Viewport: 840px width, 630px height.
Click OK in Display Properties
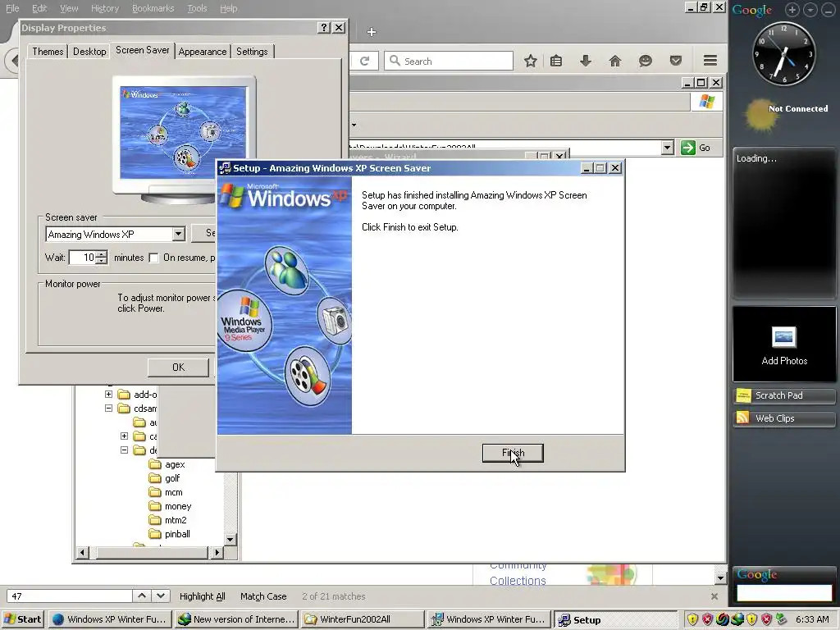[178, 367]
